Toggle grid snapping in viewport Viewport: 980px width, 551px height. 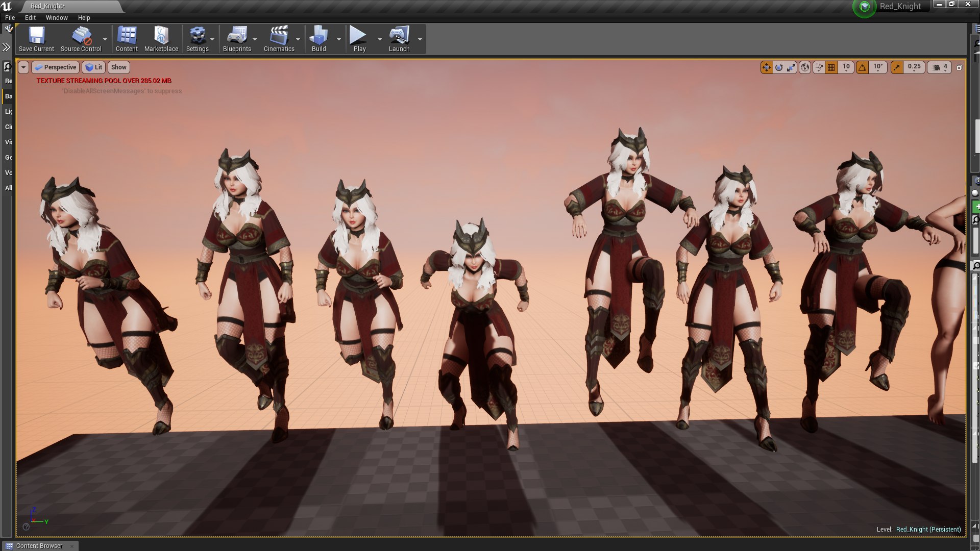click(x=831, y=67)
